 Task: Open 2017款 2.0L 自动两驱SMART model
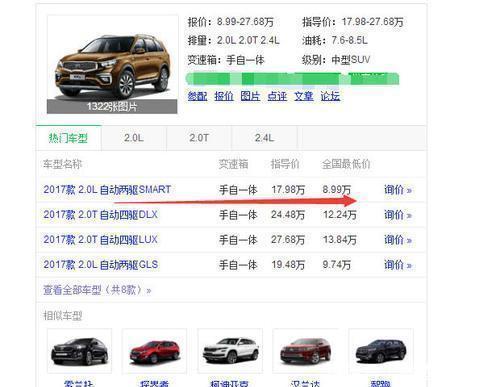107,190
